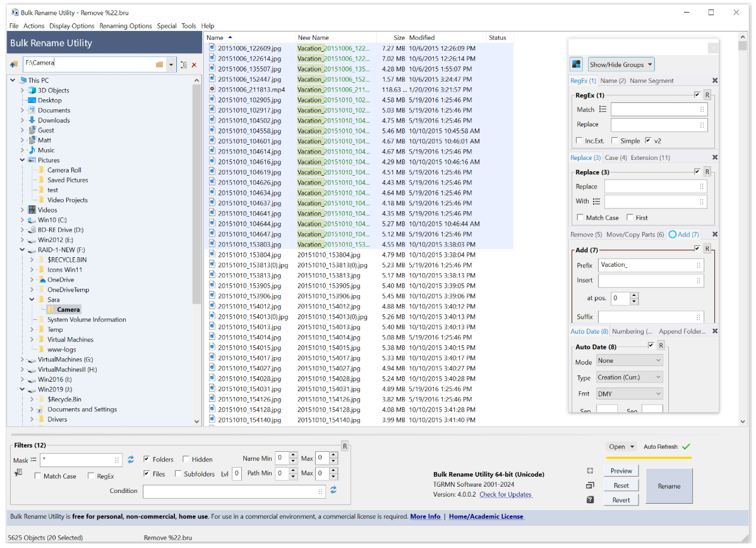Open the Auto Date Type dropdown

pos(629,377)
